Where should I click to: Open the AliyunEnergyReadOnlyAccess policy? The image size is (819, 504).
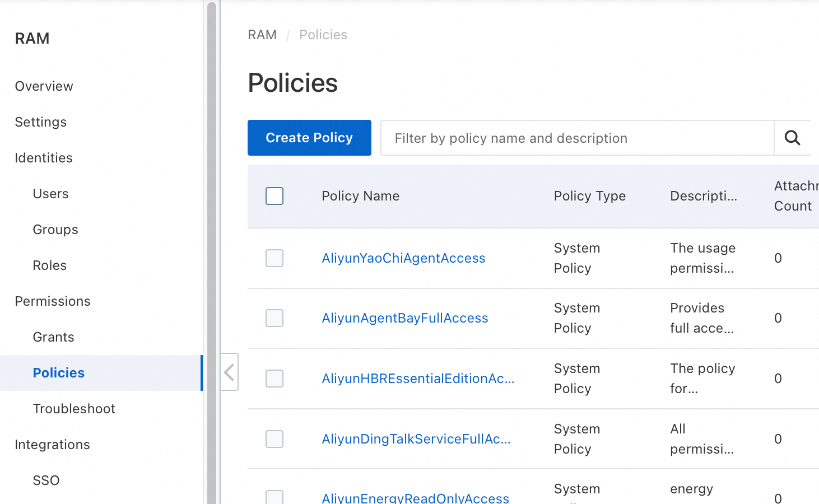coord(416,498)
